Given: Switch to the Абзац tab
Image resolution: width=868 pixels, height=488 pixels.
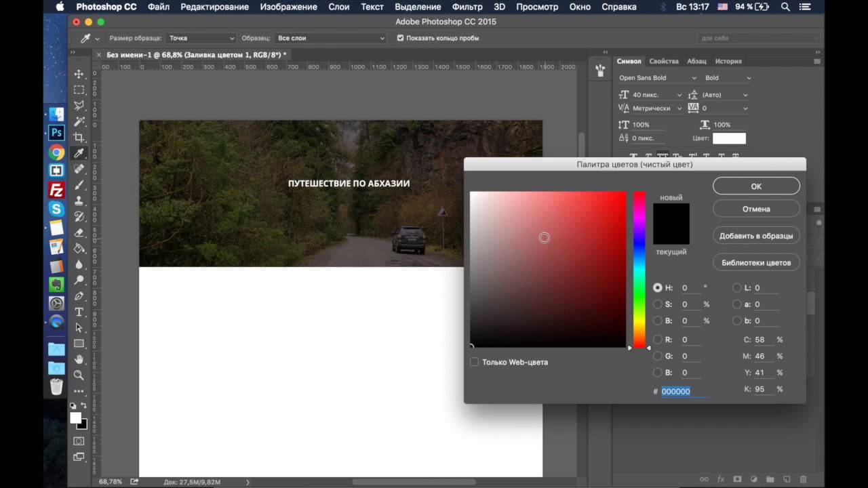Looking at the screenshot, I should tap(696, 61).
